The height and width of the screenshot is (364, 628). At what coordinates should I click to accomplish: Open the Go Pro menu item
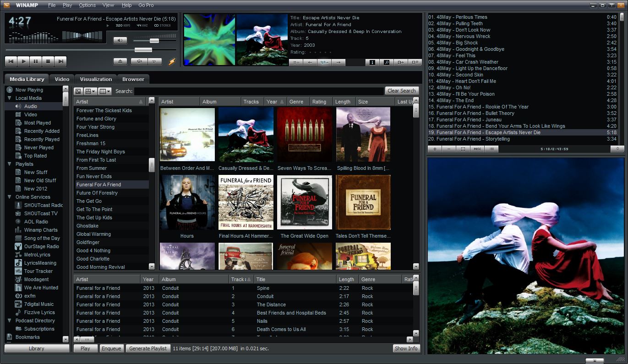(x=146, y=5)
